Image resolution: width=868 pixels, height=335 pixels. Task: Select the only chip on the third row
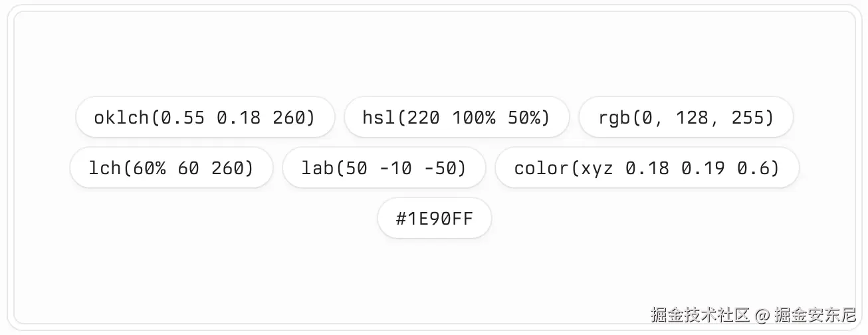point(435,218)
